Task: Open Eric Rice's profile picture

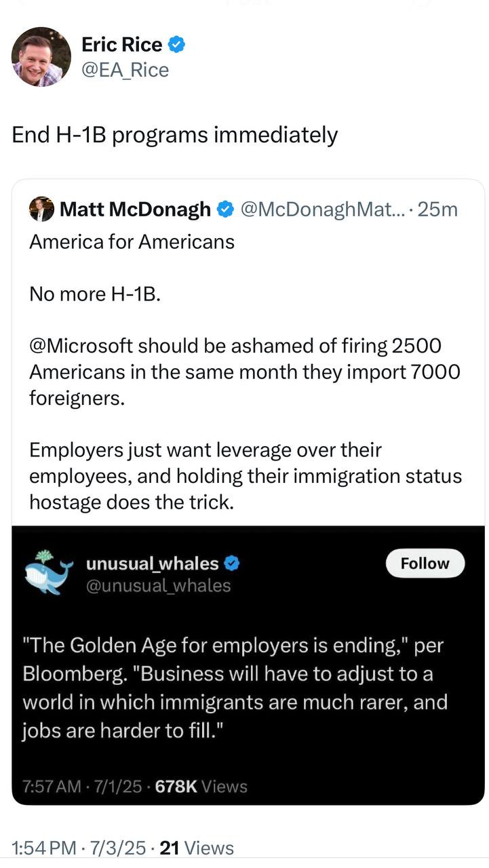Action: (41, 57)
